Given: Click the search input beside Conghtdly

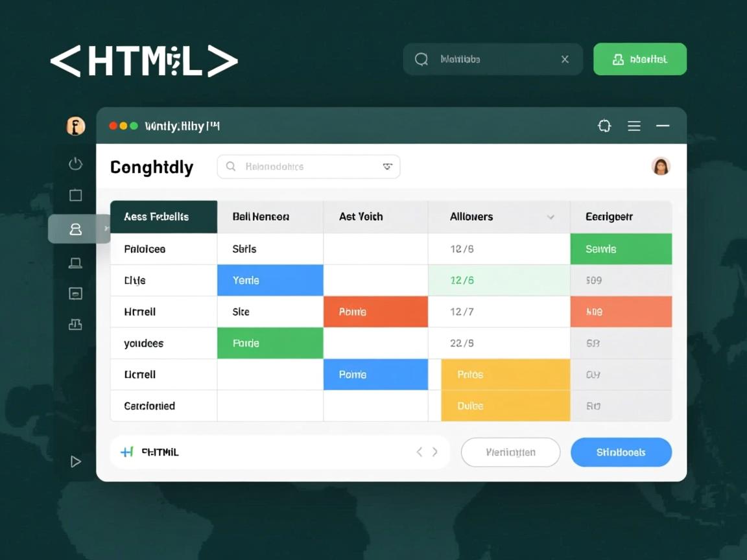Looking at the screenshot, I should pos(302,167).
